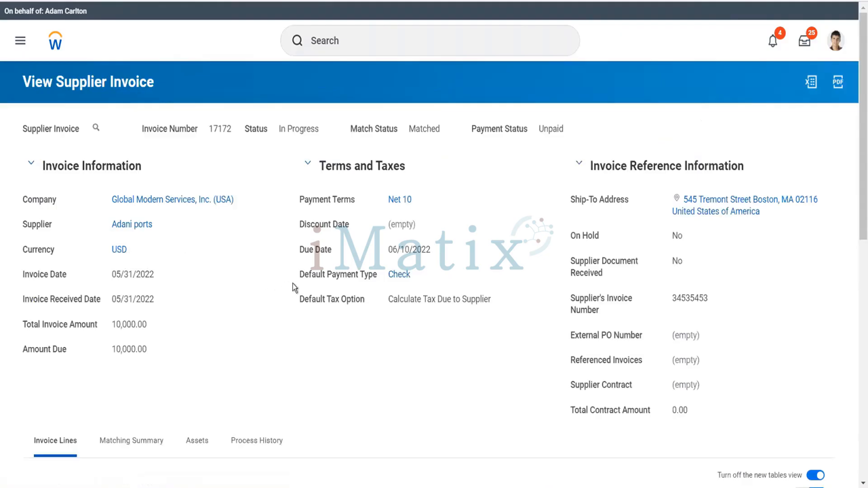Open related actions magnifier beside Supplier Invoice
Viewport: 868px width, 488px height.
tap(96, 127)
